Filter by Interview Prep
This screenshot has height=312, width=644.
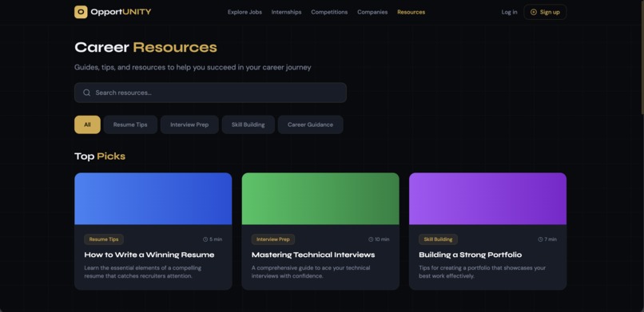pyautogui.click(x=189, y=124)
